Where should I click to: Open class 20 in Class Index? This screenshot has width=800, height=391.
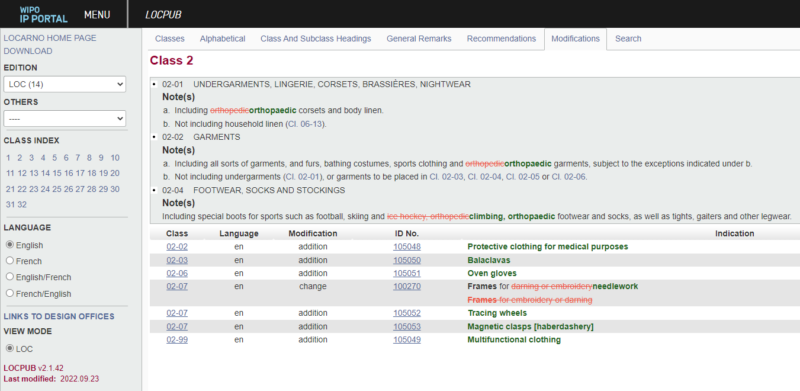point(115,173)
